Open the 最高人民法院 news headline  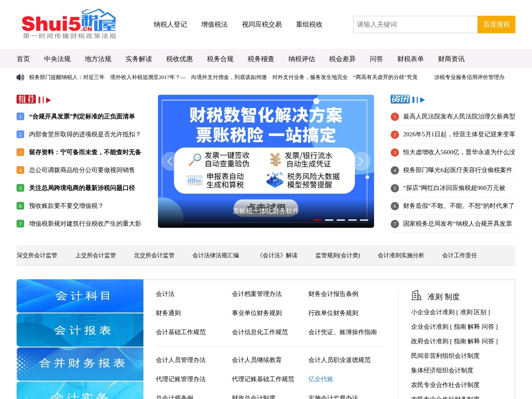click(459, 116)
